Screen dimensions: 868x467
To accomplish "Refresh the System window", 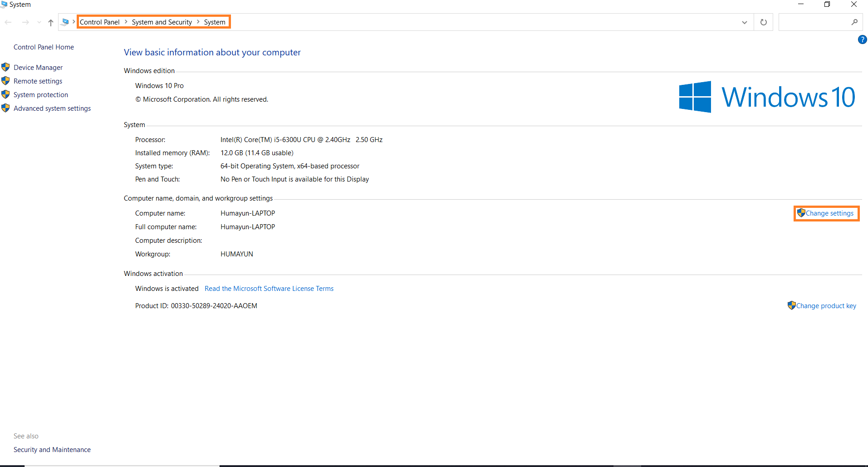I will [764, 22].
